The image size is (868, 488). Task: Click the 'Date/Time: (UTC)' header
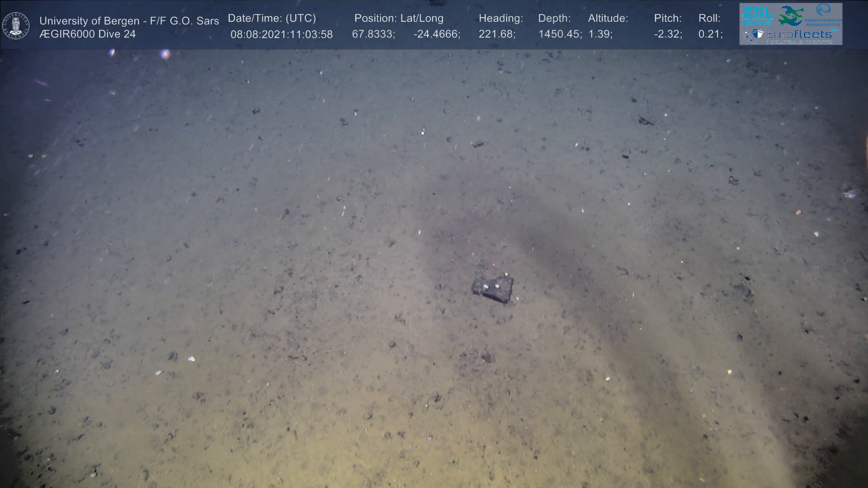tap(272, 19)
